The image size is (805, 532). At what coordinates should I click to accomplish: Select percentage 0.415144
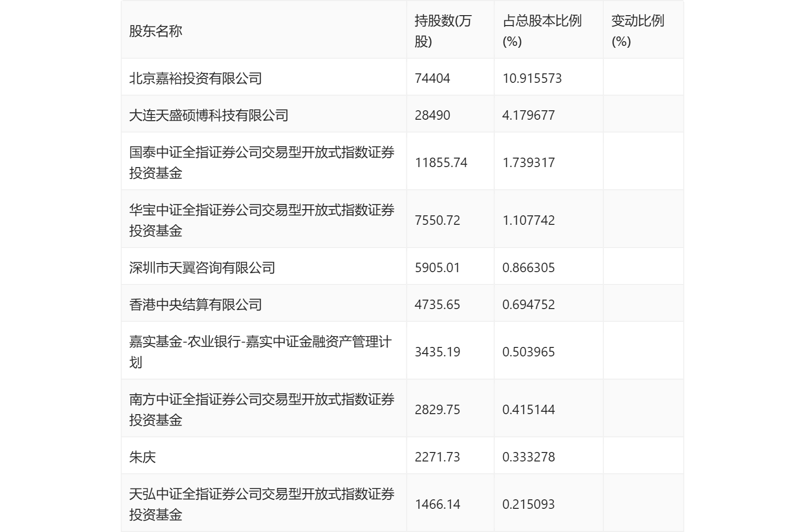[x=528, y=409]
